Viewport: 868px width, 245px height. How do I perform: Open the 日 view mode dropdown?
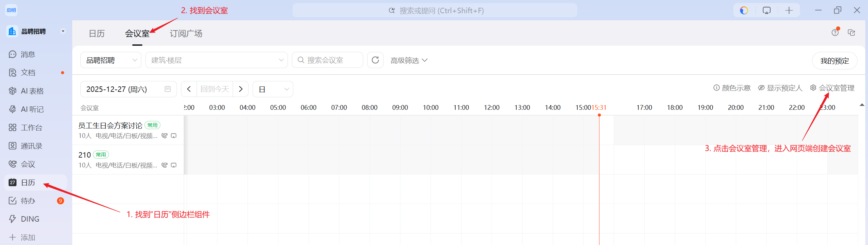coord(273,89)
